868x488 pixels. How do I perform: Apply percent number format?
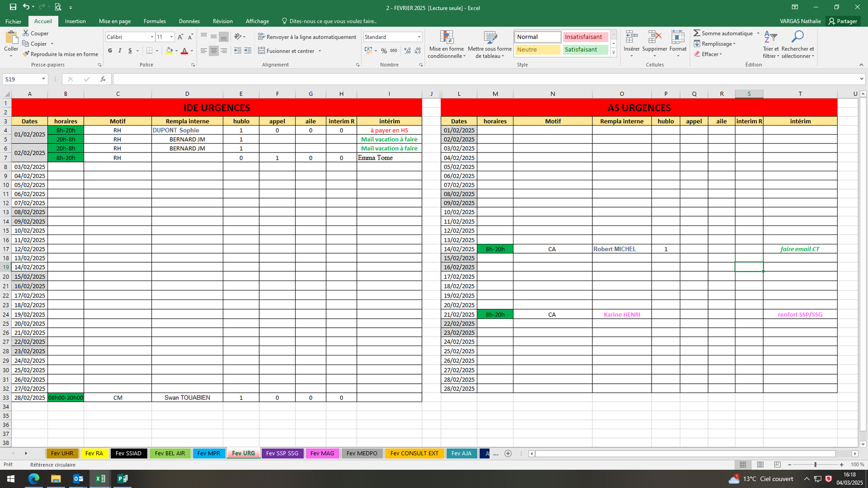pyautogui.click(x=384, y=51)
